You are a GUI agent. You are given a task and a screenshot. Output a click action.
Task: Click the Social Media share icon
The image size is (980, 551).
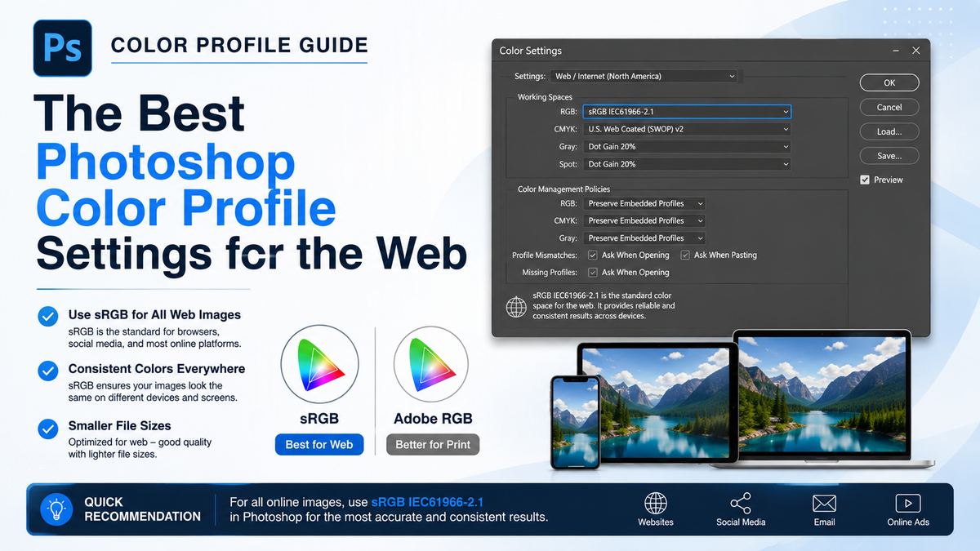click(x=741, y=503)
